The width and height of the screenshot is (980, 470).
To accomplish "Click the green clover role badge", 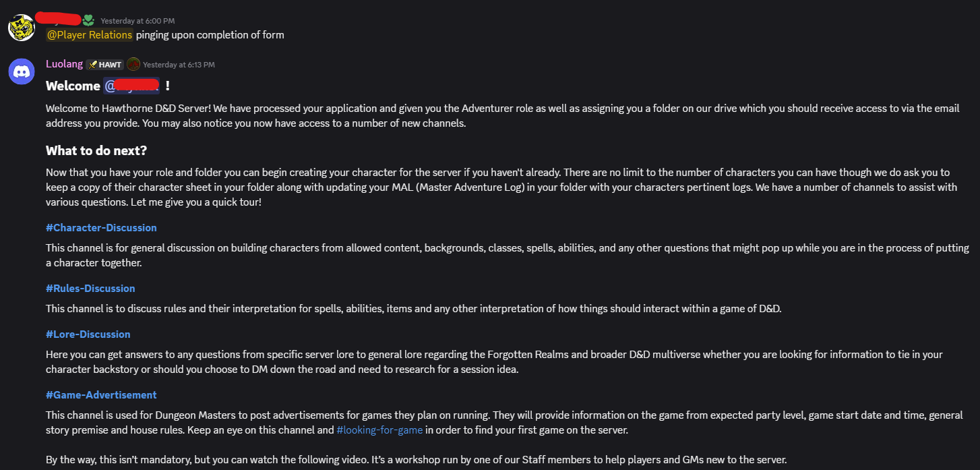I will [x=88, y=20].
